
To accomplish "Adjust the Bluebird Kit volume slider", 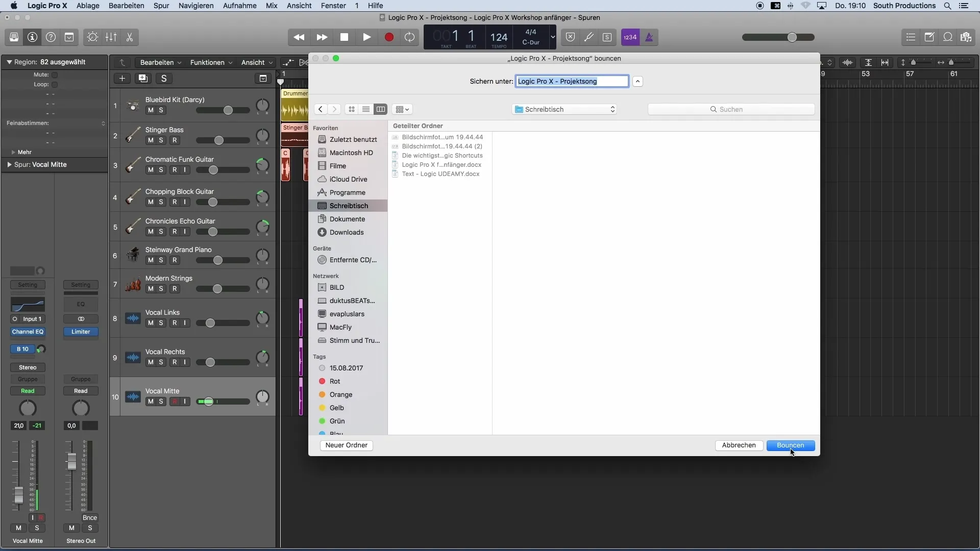I will click(223, 111).
